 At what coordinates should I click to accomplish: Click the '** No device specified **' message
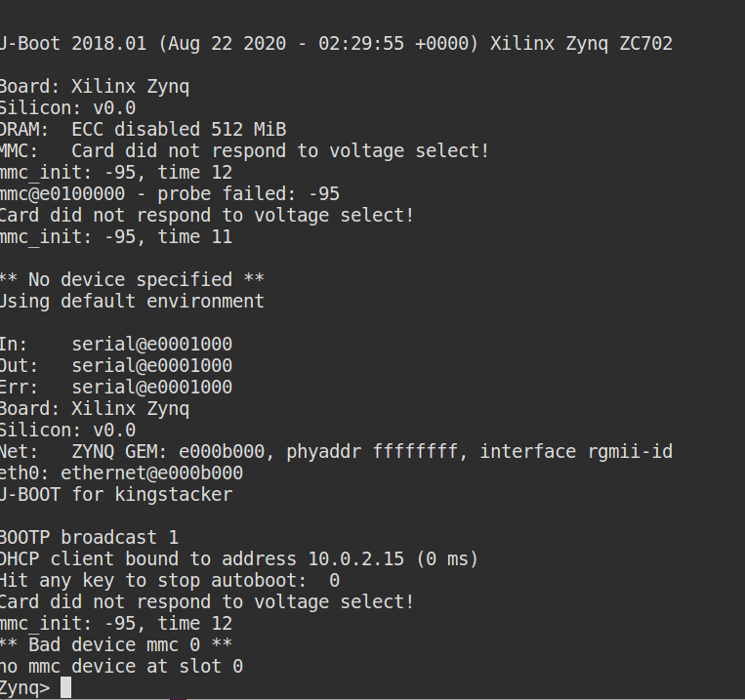[x=132, y=279]
